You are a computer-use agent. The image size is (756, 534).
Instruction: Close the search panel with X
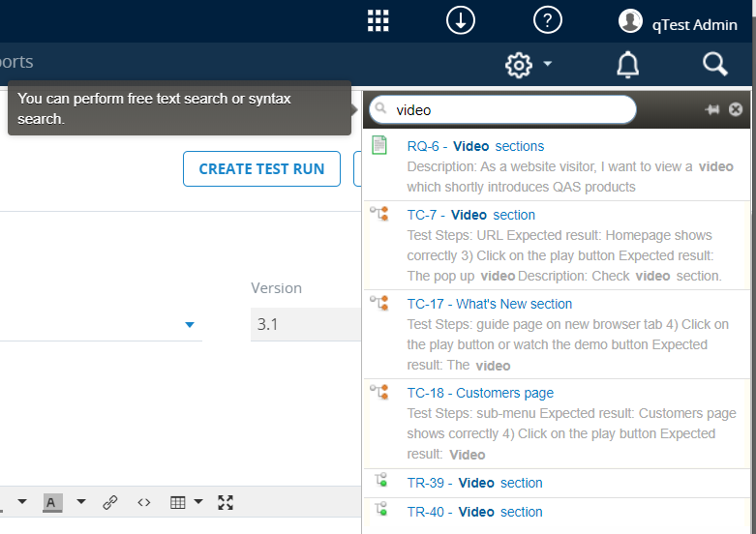tap(736, 110)
